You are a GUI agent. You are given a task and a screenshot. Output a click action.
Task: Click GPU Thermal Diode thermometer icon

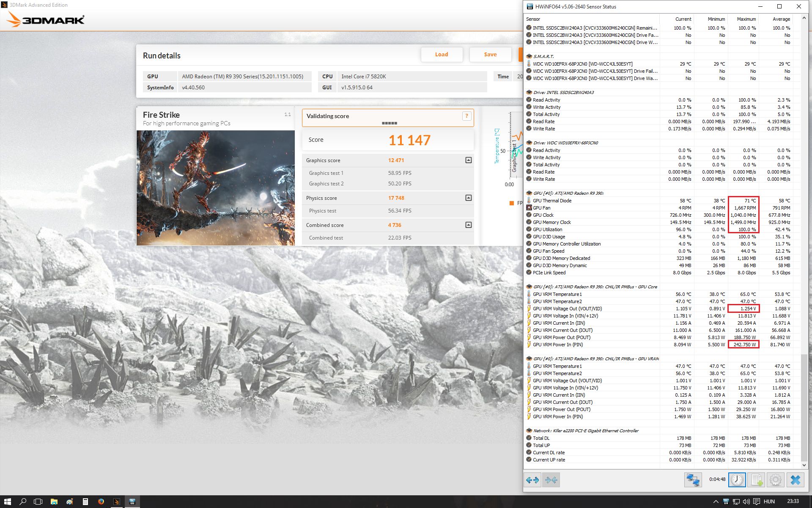coord(529,201)
